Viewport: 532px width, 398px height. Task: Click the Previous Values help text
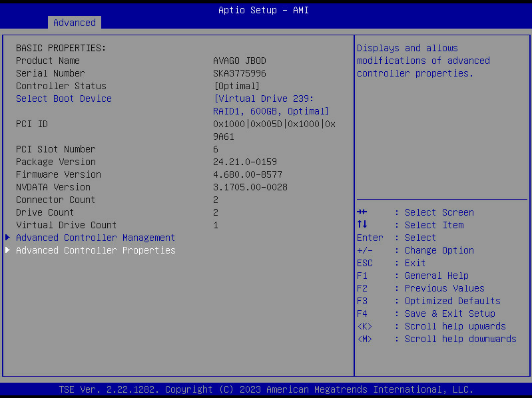pos(445,288)
